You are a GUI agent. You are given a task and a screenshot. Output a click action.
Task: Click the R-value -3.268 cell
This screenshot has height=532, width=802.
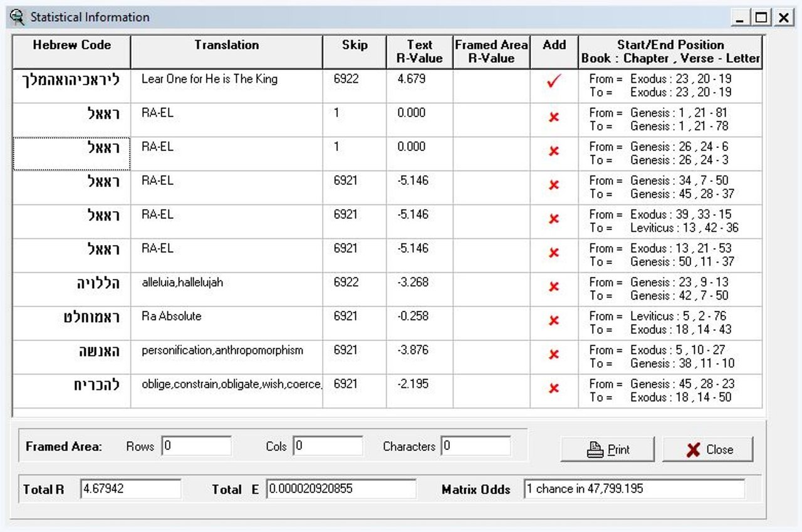pyautogui.click(x=419, y=289)
